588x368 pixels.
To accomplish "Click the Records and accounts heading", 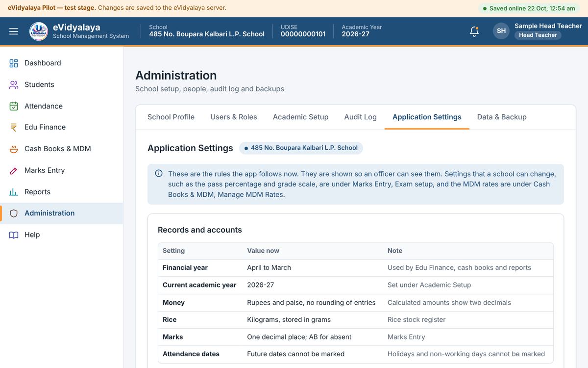I will point(200,230).
